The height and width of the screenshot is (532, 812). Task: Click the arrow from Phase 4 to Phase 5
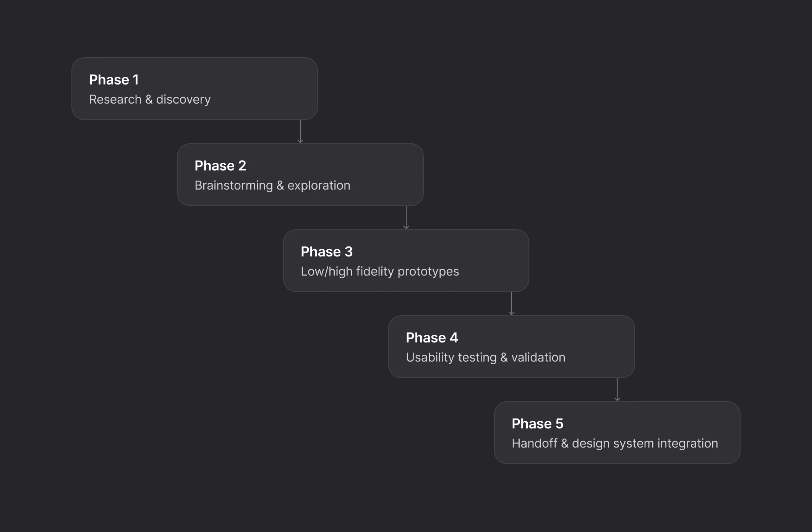coord(617,390)
